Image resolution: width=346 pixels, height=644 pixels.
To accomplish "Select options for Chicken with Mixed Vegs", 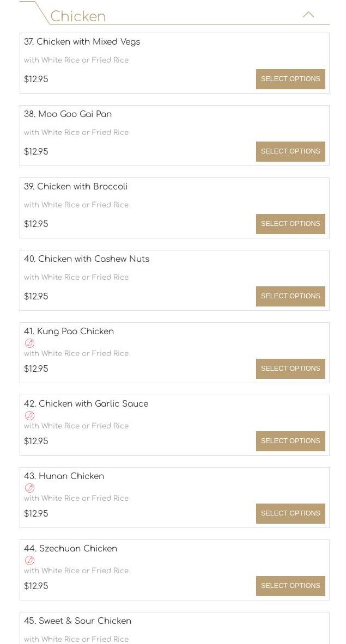I will (290, 79).
